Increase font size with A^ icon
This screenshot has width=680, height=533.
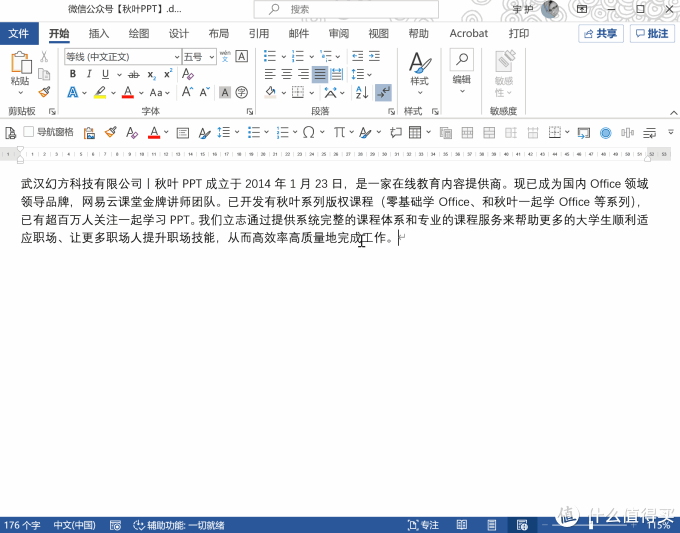pyautogui.click(x=187, y=92)
